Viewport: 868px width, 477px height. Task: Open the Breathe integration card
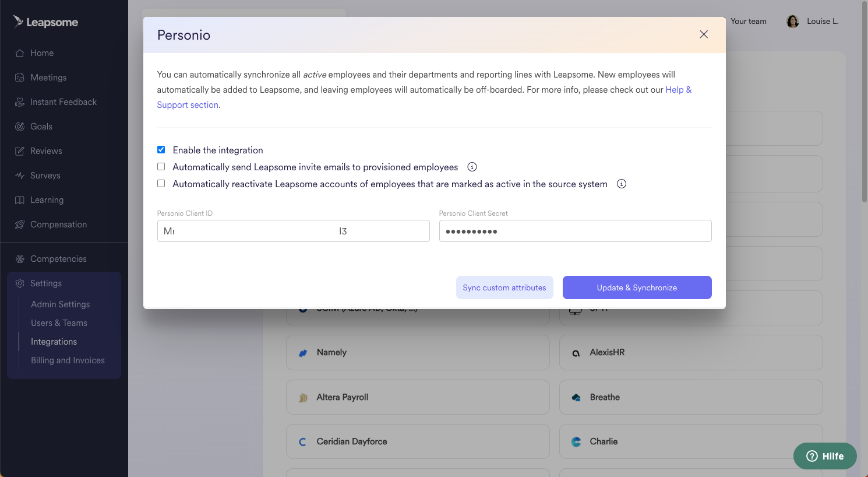(691, 397)
